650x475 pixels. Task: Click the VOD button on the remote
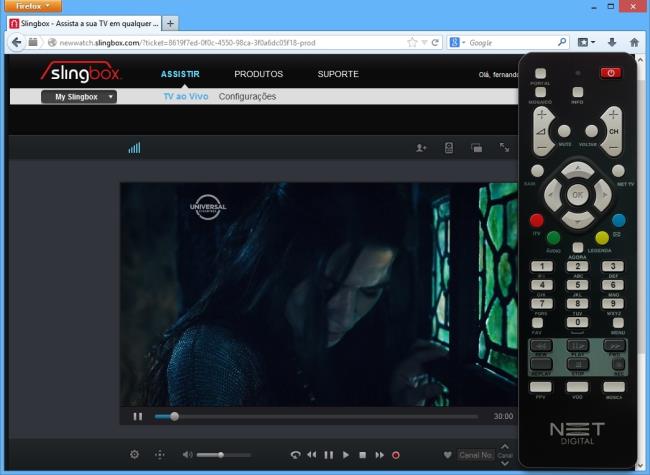pos(577,387)
